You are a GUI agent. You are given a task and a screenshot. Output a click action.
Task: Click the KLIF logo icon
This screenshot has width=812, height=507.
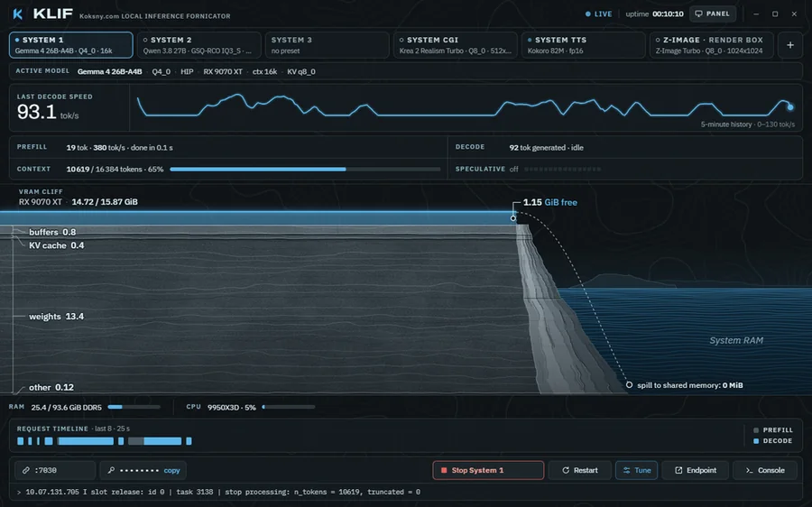(x=18, y=14)
